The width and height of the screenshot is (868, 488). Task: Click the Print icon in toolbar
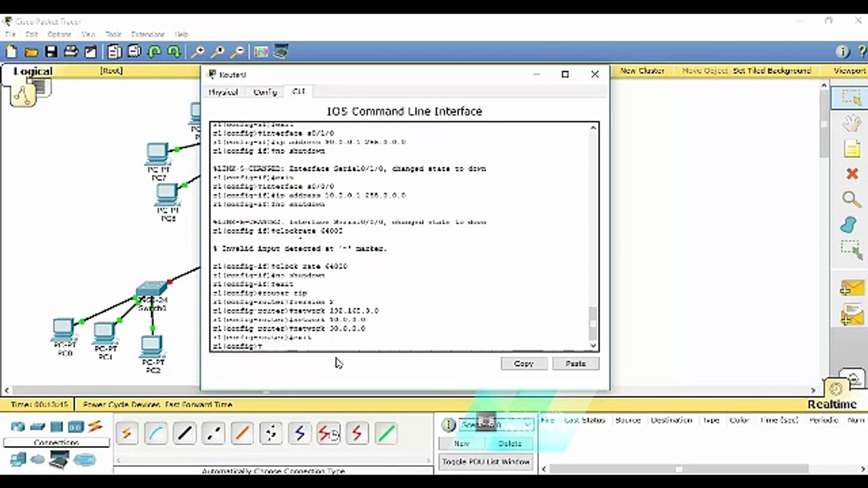(71, 52)
